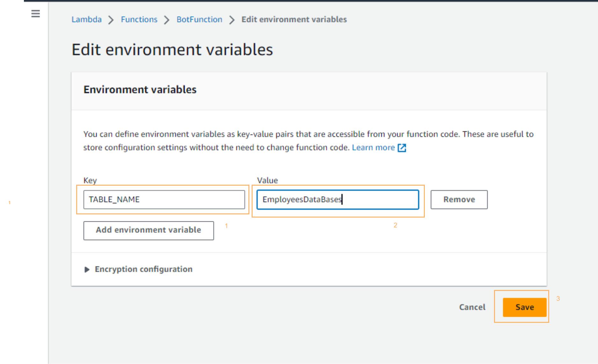Screen dimensions: 598x364
Task: Go to Lambda breadcrumb link
Action: click(x=86, y=19)
